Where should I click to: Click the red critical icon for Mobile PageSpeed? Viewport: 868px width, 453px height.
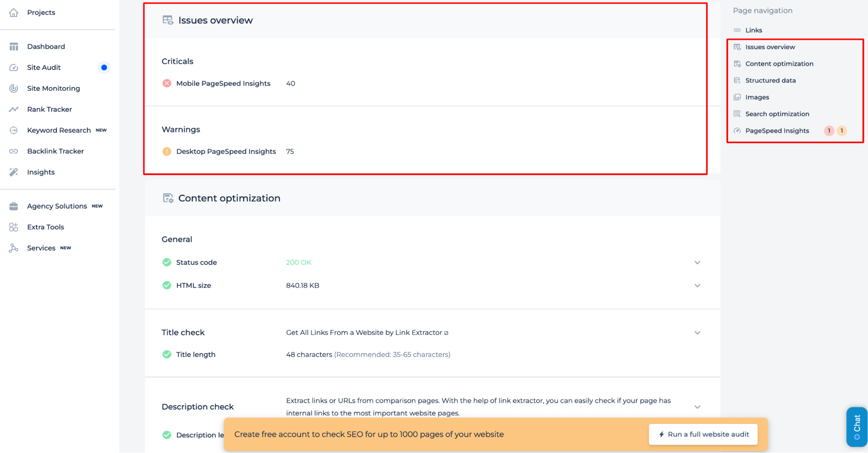pyautogui.click(x=167, y=83)
